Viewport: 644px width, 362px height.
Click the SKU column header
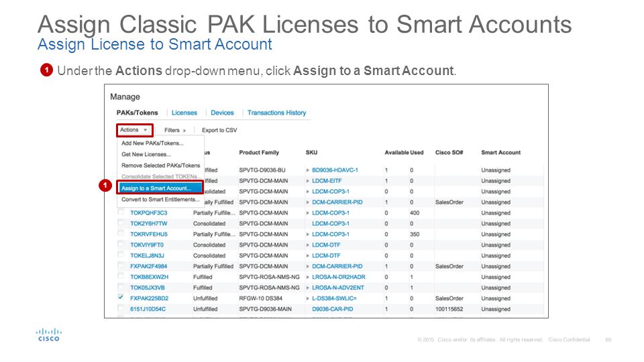pos(311,153)
